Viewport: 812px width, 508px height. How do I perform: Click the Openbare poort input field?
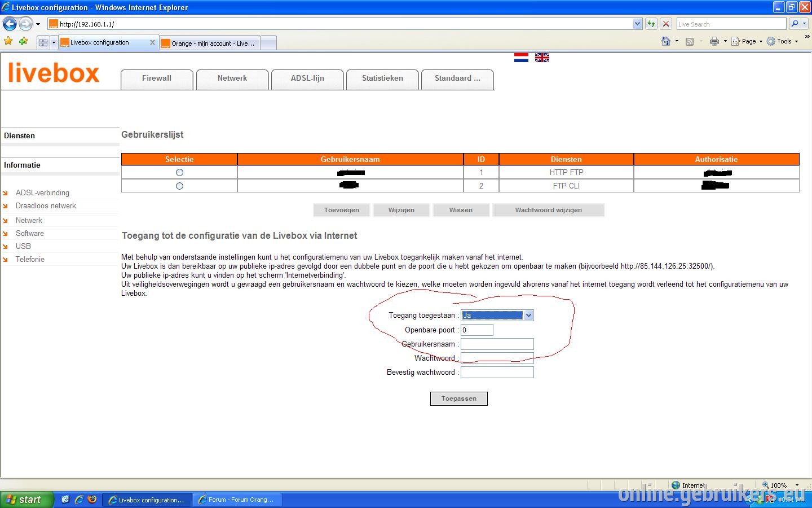point(477,330)
